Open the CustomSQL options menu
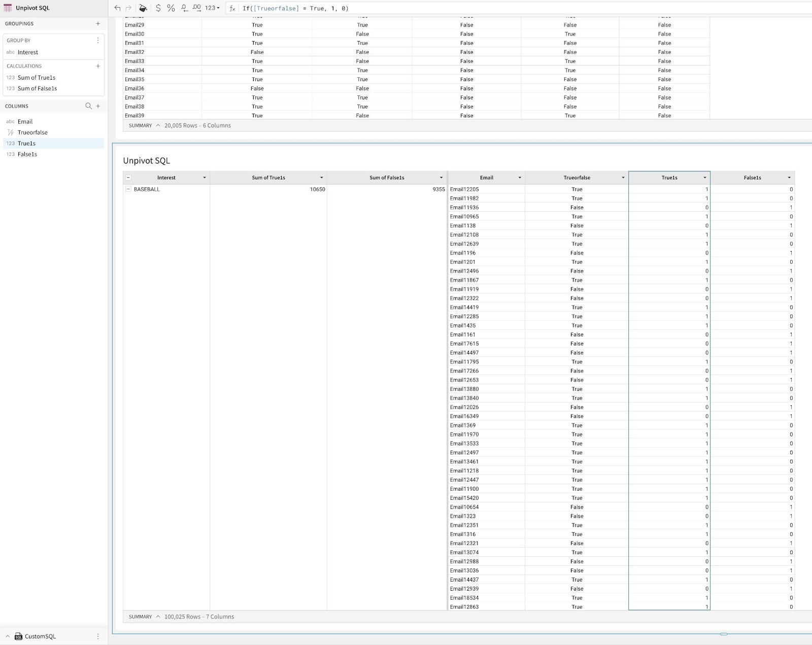This screenshot has width=812, height=645. [x=98, y=636]
